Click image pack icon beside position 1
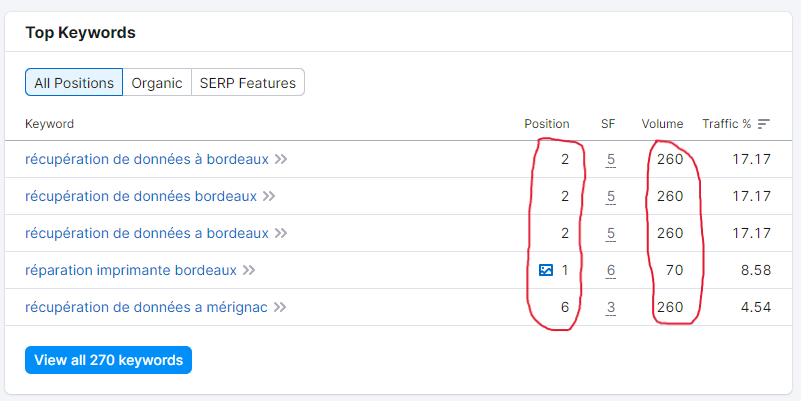Viewport: 801px width, 401px height. [546, 270]
